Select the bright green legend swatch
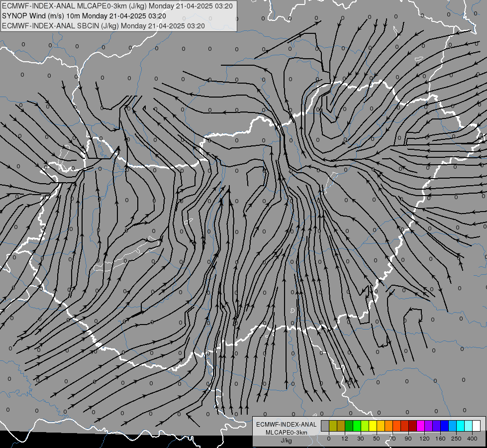The height and width of the screenshot is (448, 487). [x=357, y=426]
